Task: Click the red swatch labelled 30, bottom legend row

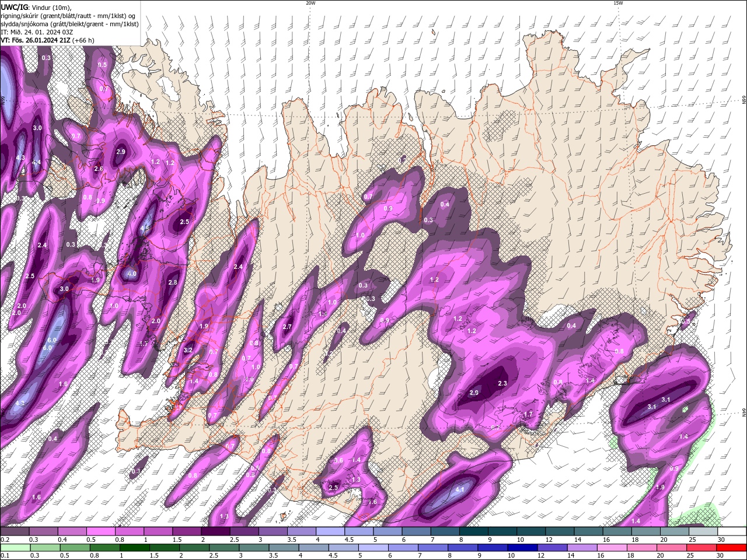Action: (x=732, y=548)
